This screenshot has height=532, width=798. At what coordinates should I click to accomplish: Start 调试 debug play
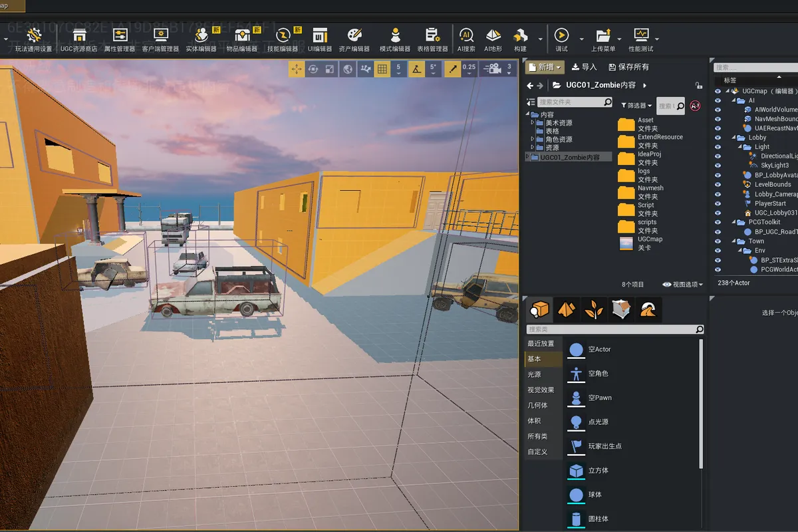[x=562, y=39]
